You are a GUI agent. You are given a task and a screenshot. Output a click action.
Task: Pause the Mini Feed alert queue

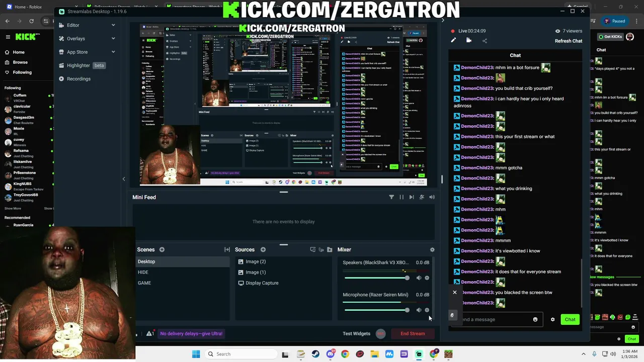tap(401, 197)
